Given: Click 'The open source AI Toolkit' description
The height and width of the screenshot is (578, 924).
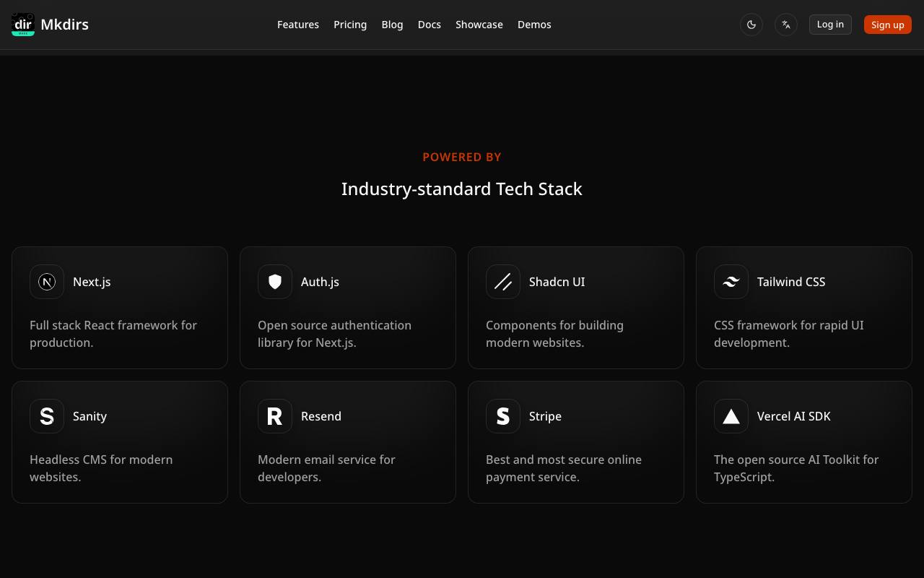Looking at the screenshot, I should pyautogui.click(x=796, y=468).
